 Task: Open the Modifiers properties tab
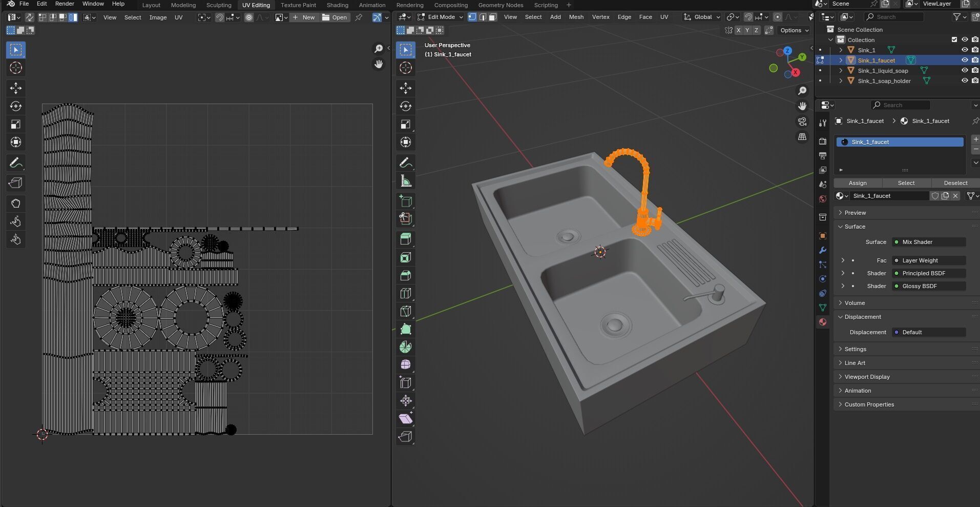(x=823, y=250)
